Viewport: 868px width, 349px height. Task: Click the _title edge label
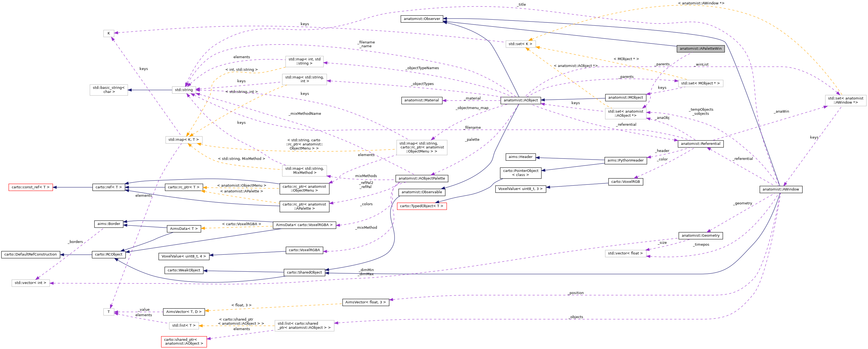[x=521, y=5]
